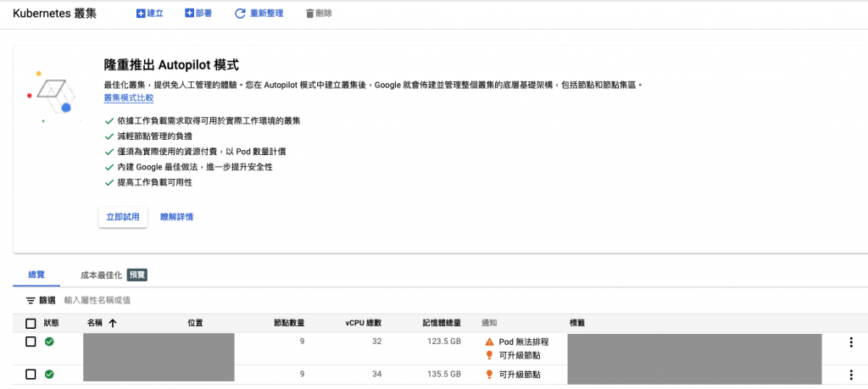Click the lightbulb icon in the 123.5 GB row
The height and width of the screenshot is (389, 868).
[x=489, y=355]
